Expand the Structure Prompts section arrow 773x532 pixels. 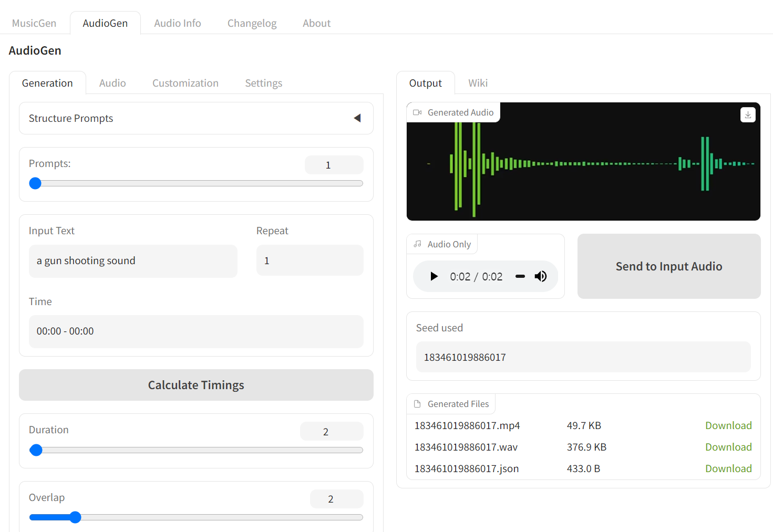(357, 118)
